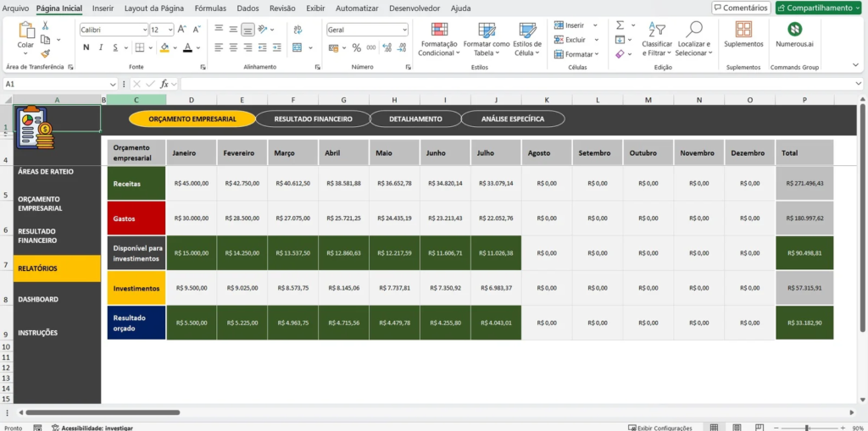Viewport: 868px width, 431px height.
Task: Click the insert function fx icon
Action: [x=164, y=84]
